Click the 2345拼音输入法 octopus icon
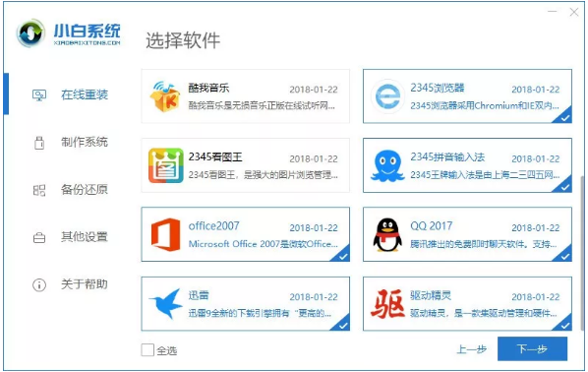This screenshot has width=588, height=372. tap(387, 165)
